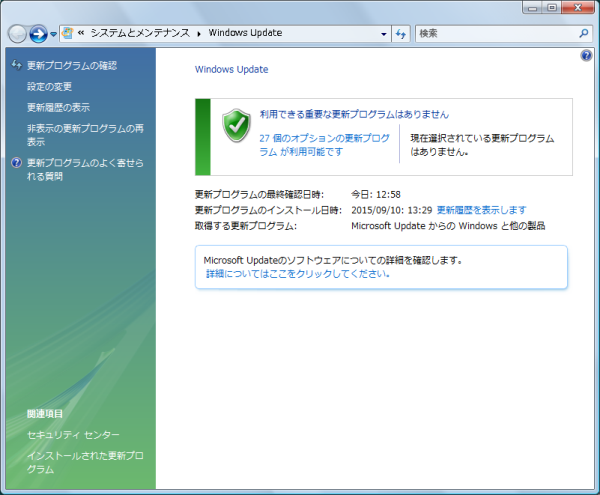Click the Forward navigation arrow button
The height and width of the screenshot is (495, 600).
point(39,34)
